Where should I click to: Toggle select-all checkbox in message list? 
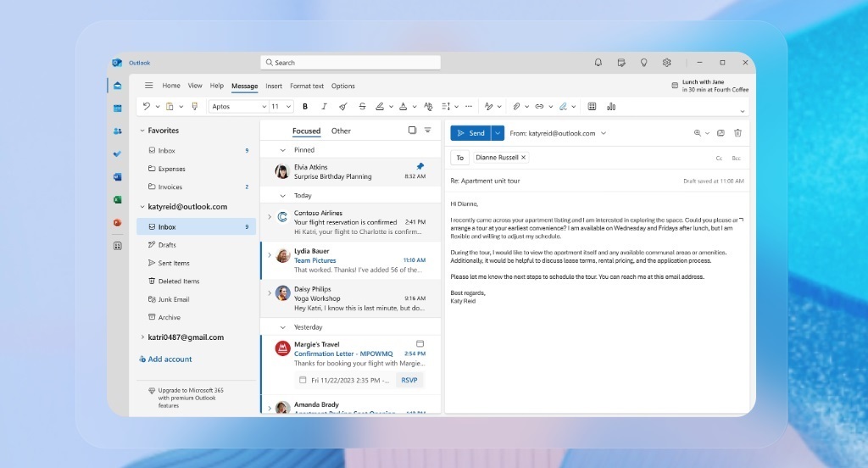point(412,131)
